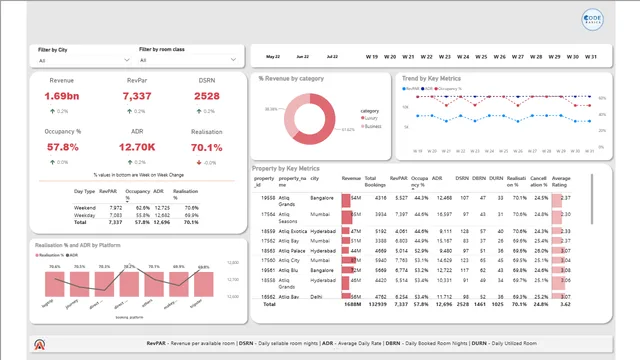Click the Business legend color dot
The image size is (640, 360).
point(362,126)
